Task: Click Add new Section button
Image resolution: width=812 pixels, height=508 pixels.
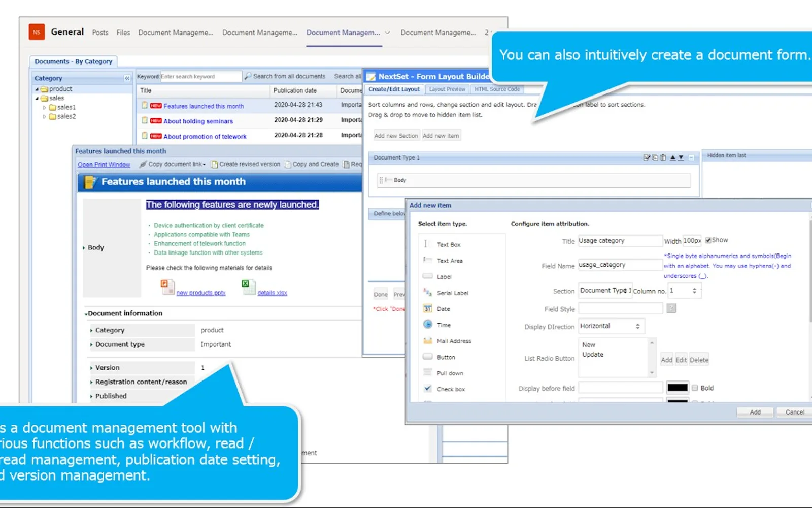Action: (x=396, y=136)
